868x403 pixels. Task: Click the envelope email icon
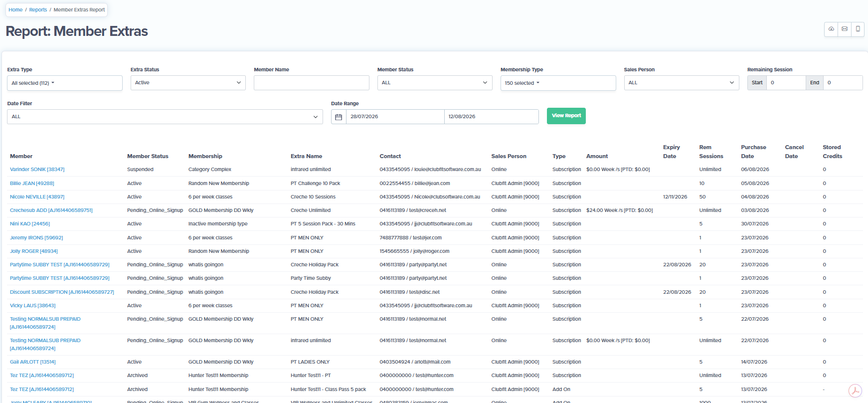pyautogui.click(x=845, y=29)
